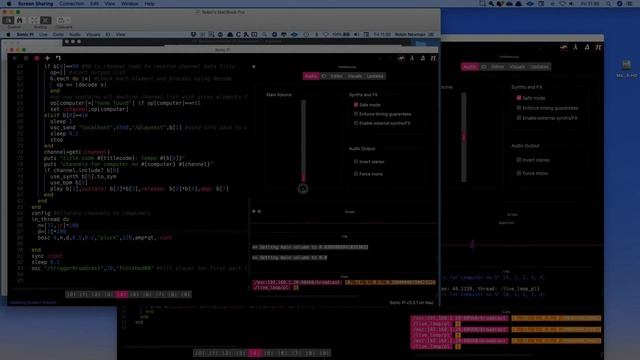640x360 pixels.
Task: Start recording with the red Rec button
Action: click(x=37, y=58)
